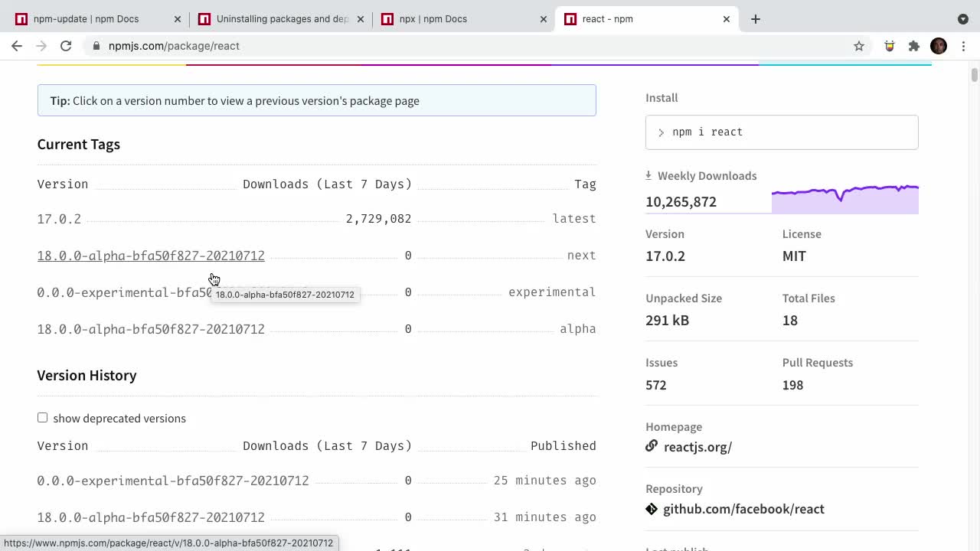Viewport: 980px width, 551px height.
Task: Click the git repository diamond icon
Action: pyautogui.click(x=652, y=508)
